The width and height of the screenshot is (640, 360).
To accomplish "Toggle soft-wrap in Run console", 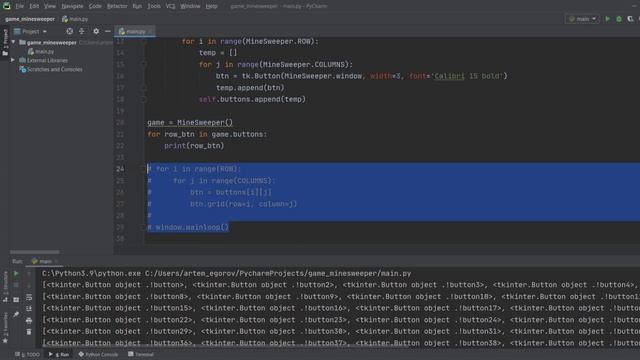I will click(x=29, y=297).
